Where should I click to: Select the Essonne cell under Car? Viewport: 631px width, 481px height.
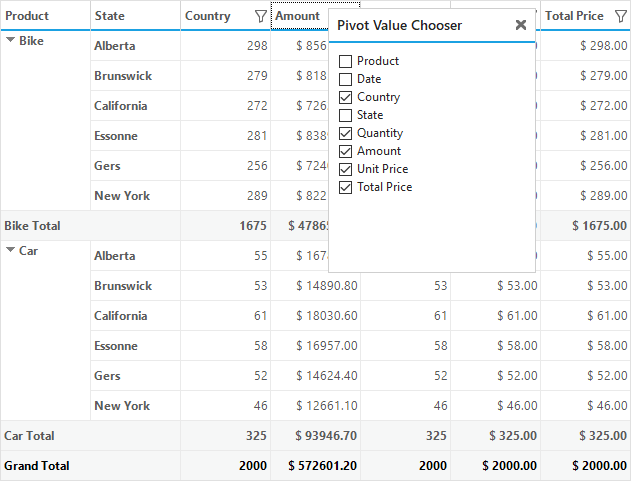[135, 346]
